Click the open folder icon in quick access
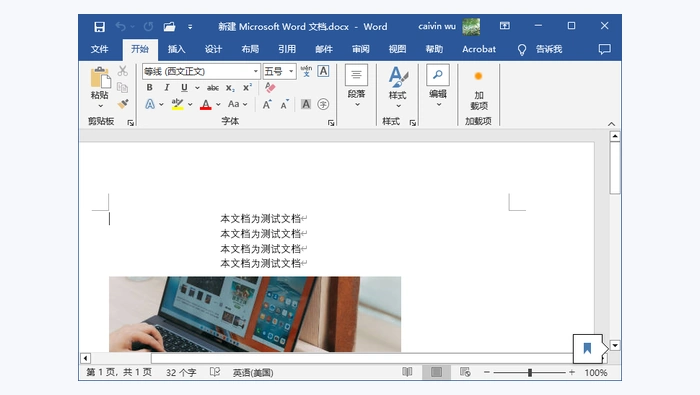Image resolution: width=700 pixels, height=395 pixels. 169,27
